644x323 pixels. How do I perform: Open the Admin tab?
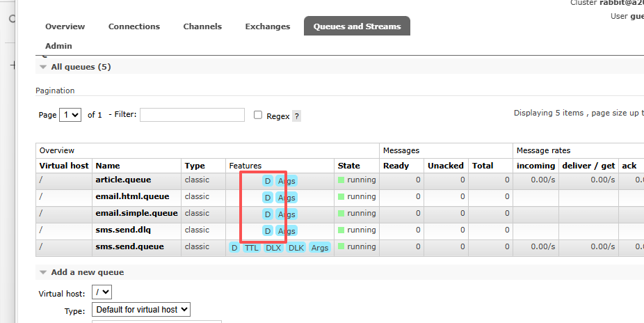pyautogui.click(x=58, y=46)
